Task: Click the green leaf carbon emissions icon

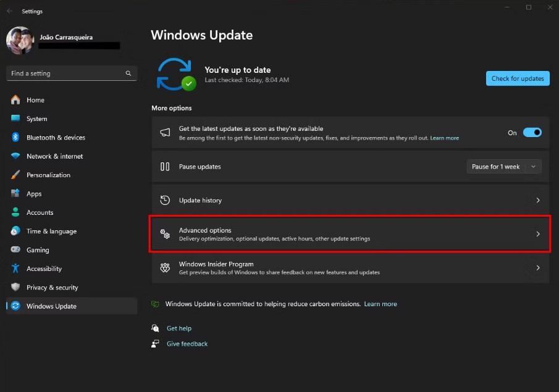Action: click(155, 304)
